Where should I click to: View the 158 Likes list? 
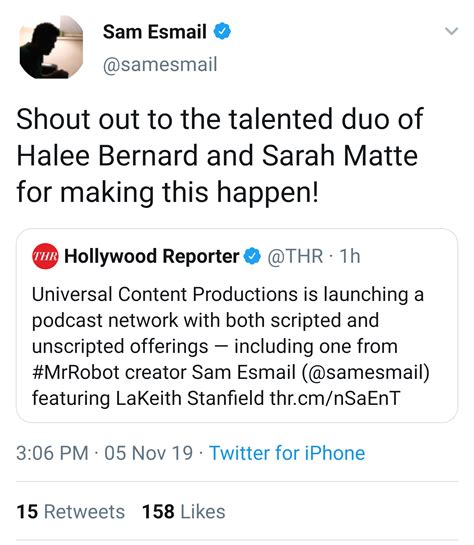[x=183, y=512]
